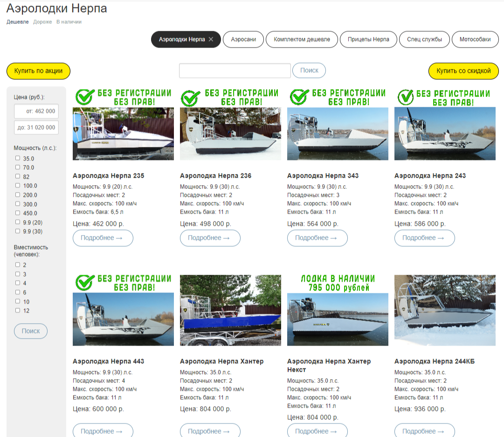The height and width of the screenshot is (437, 504).
Task: Sort by Дешевле
Action: 18,22
